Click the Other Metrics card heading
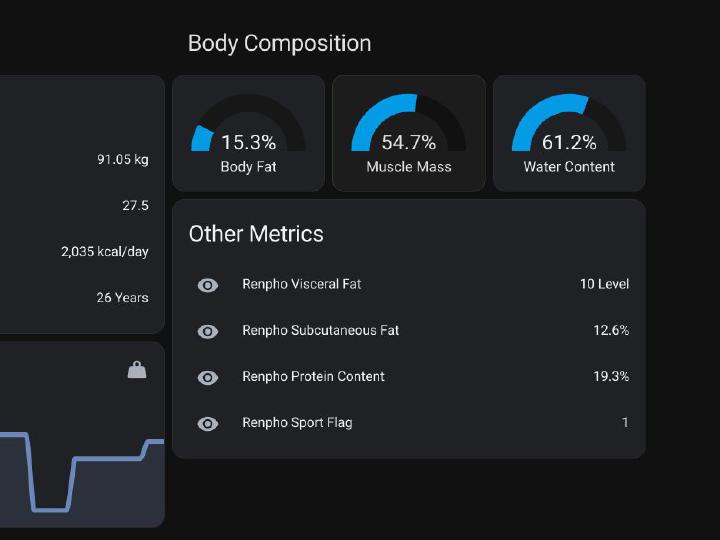Viewport: 720px width, 540px height. [256, 234]
